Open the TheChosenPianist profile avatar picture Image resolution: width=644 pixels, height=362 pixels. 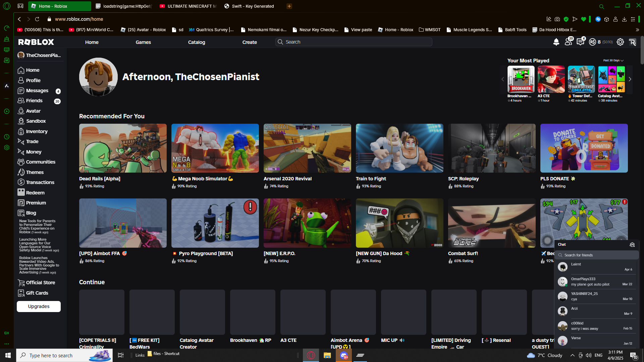coord(98,77)
